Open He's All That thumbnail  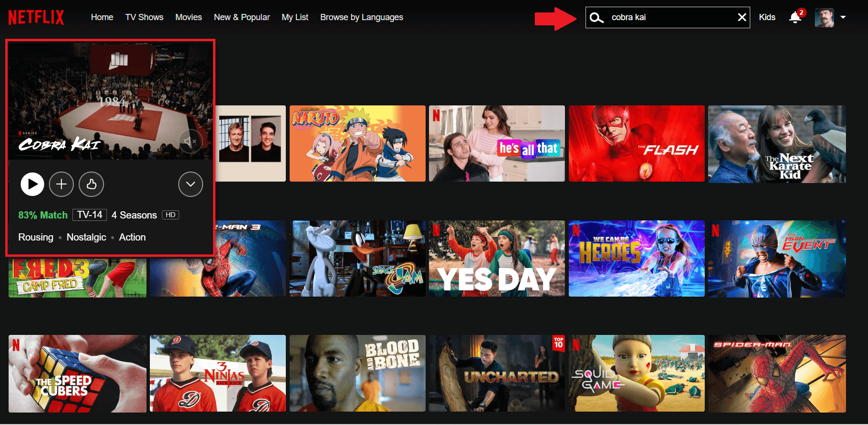[x=497, y=144]
